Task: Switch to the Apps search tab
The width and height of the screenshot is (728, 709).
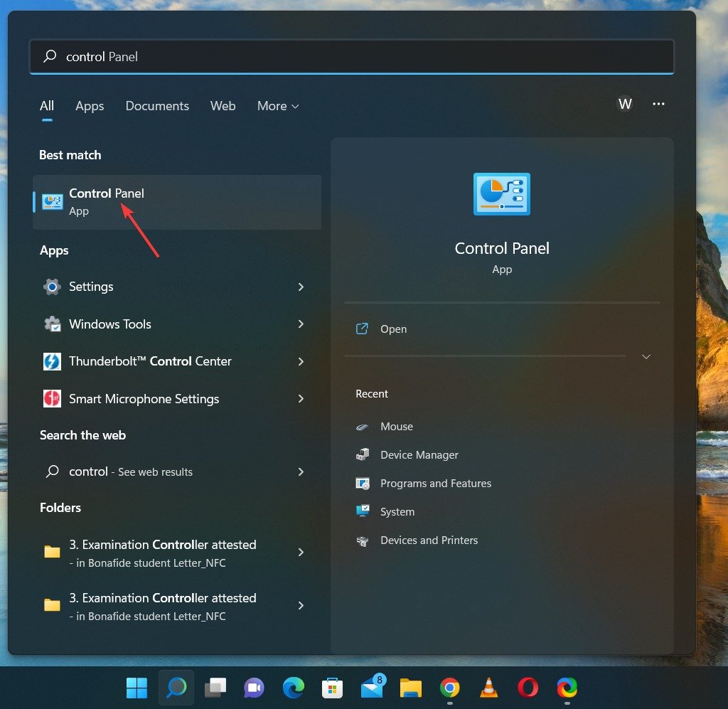Action: point(89,106)
